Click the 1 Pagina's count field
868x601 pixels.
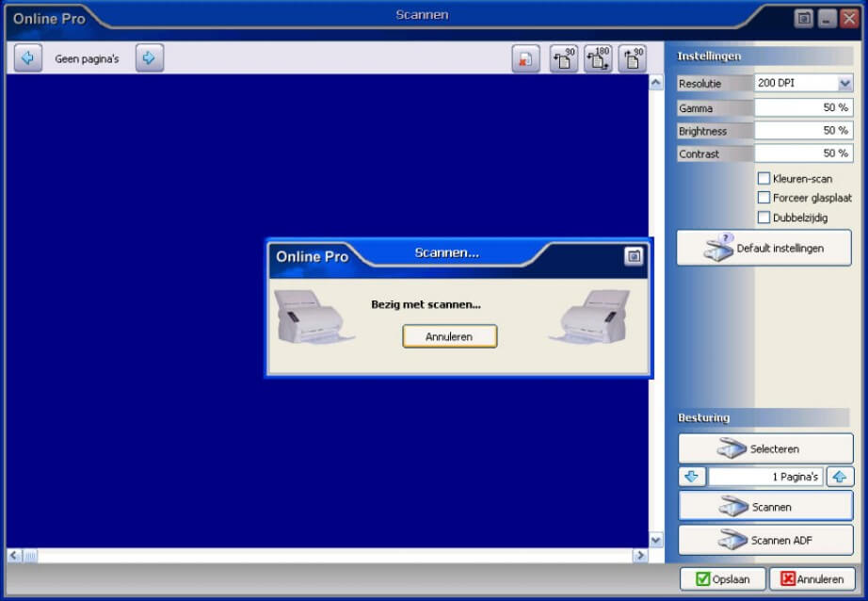(765, 477)
